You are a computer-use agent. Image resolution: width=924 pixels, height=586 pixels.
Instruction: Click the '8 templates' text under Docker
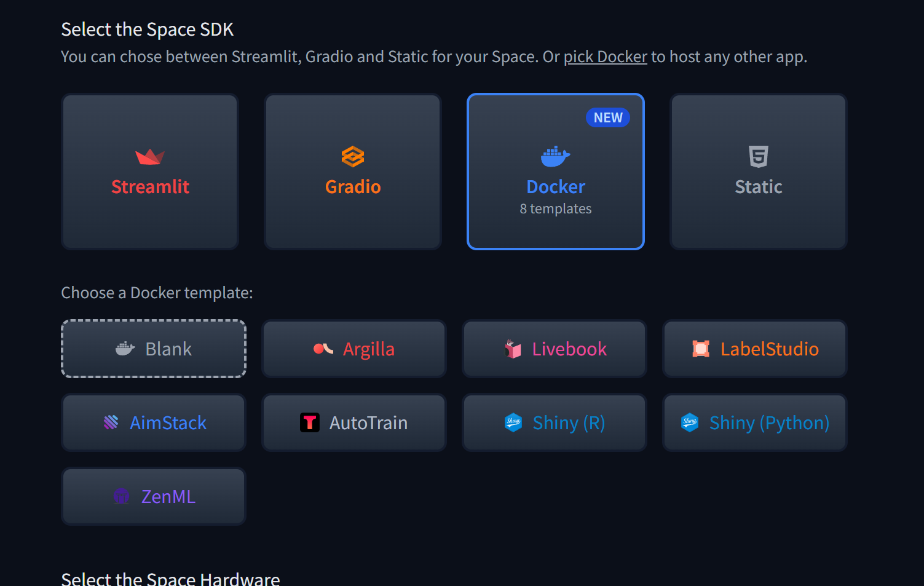click(556, 209)
